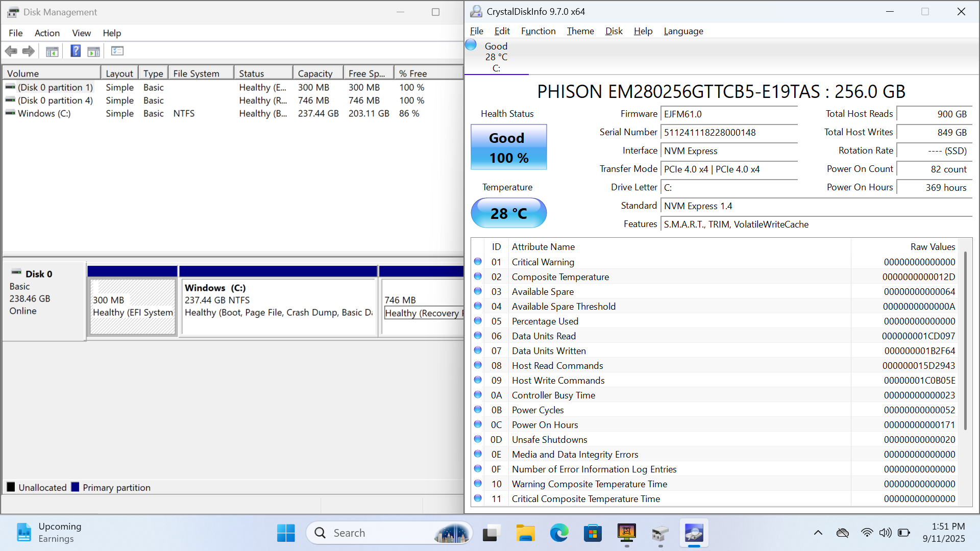Screen dimensions: 980x551
Task: Open Disk menu in CrystalDiskInfo
Action: pyautogui.click(x=614, y=31)
